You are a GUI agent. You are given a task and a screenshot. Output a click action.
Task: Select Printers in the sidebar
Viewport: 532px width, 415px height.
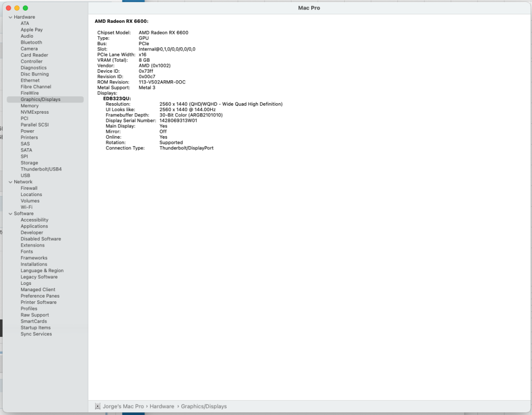point(29,138)
